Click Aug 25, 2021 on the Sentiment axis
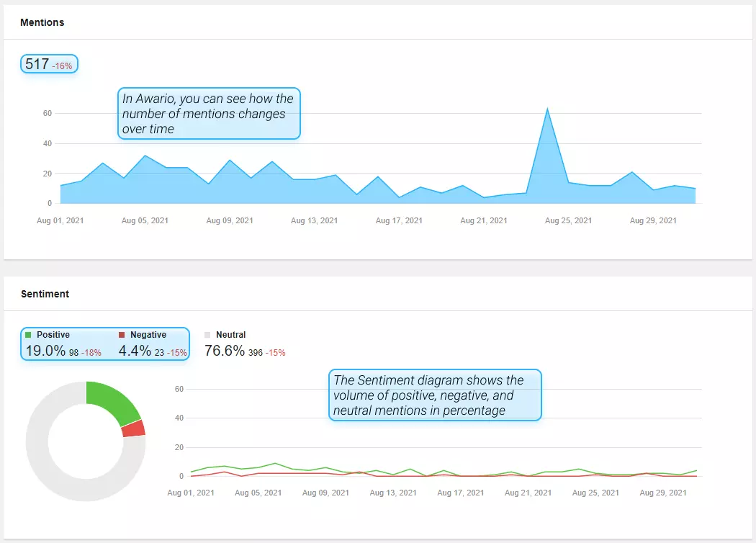 [x=595, y=493]
